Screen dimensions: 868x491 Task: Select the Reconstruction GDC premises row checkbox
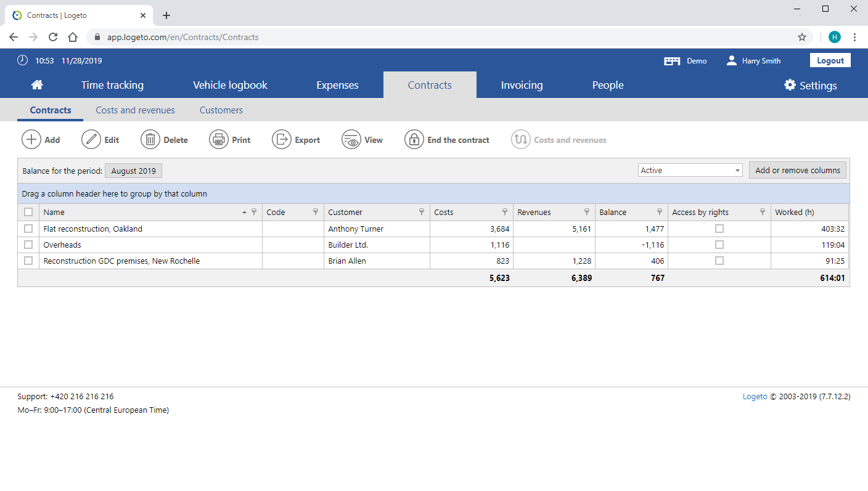pos(28,261)
